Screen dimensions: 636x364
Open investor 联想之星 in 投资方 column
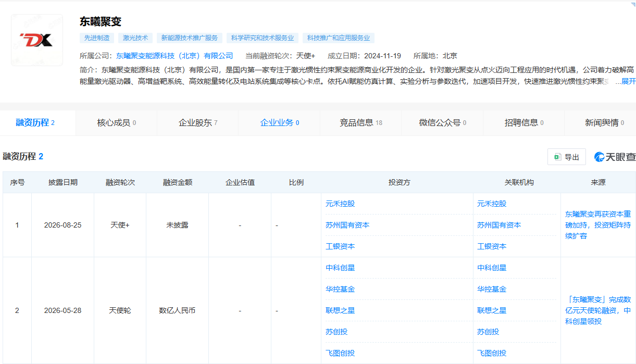[x=340, y=310]
